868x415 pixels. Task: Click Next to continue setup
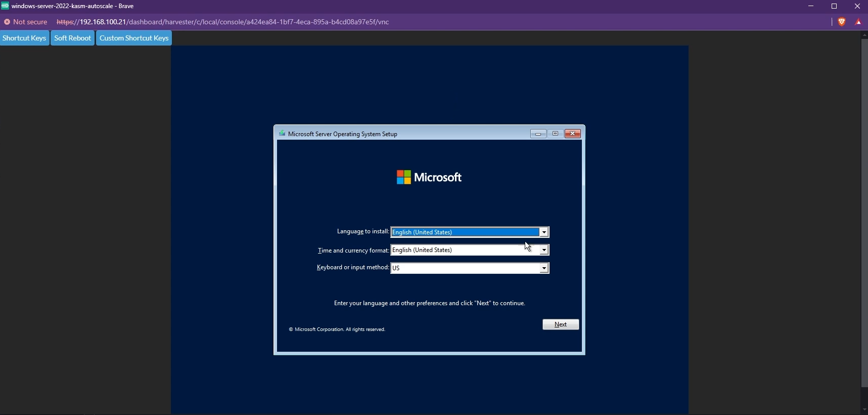coord(561,324)
